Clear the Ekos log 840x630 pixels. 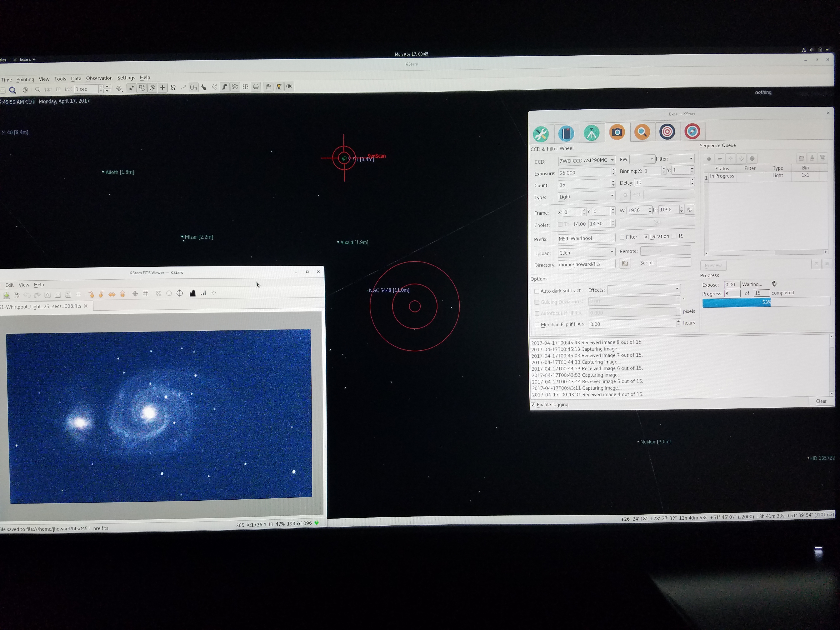click(821, 401)
